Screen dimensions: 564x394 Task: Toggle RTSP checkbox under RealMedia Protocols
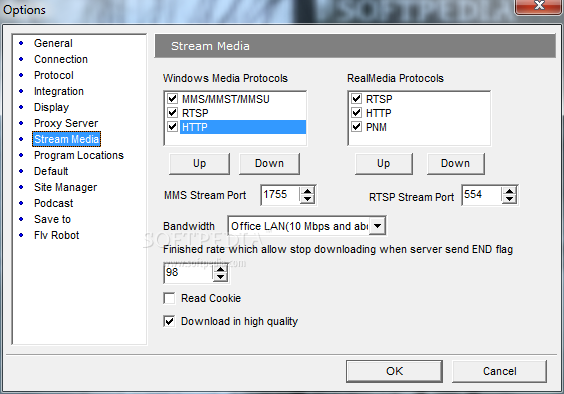coord(356,99)
